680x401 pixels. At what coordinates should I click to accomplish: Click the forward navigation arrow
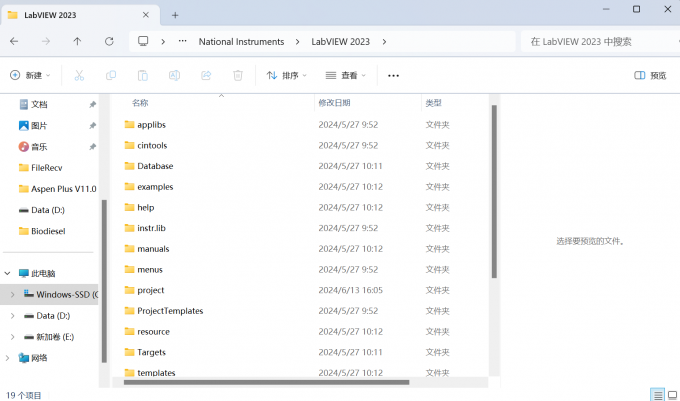46,41
